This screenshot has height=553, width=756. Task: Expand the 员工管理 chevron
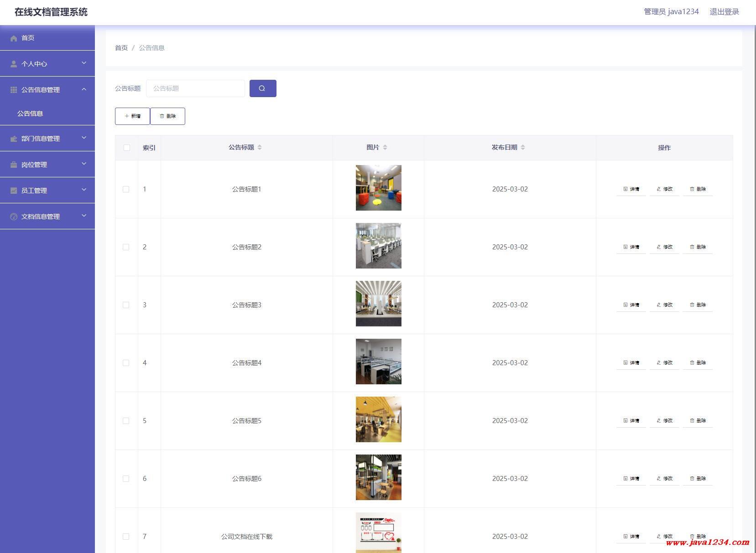(84, 190)
